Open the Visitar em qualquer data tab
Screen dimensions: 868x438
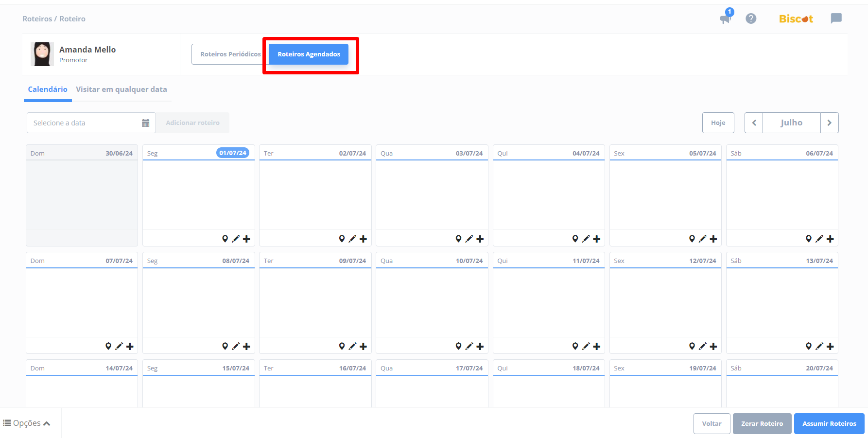121,89
